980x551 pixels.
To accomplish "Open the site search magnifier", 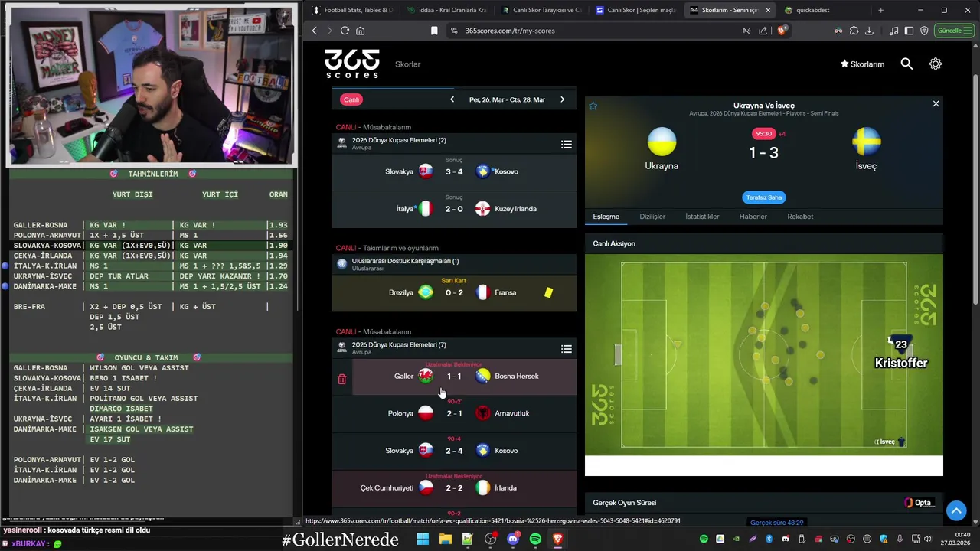I will [906, 64].
